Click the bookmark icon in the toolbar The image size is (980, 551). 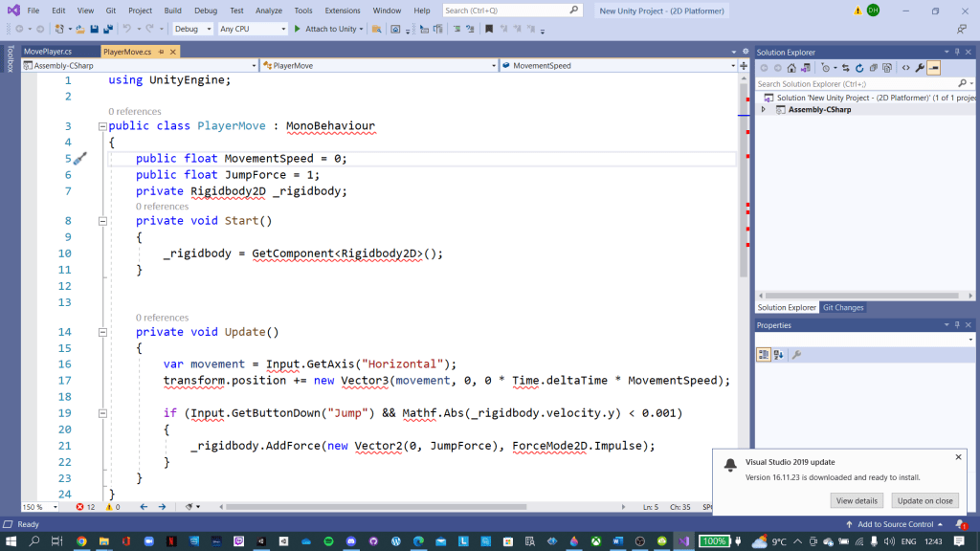pos(489,29)
